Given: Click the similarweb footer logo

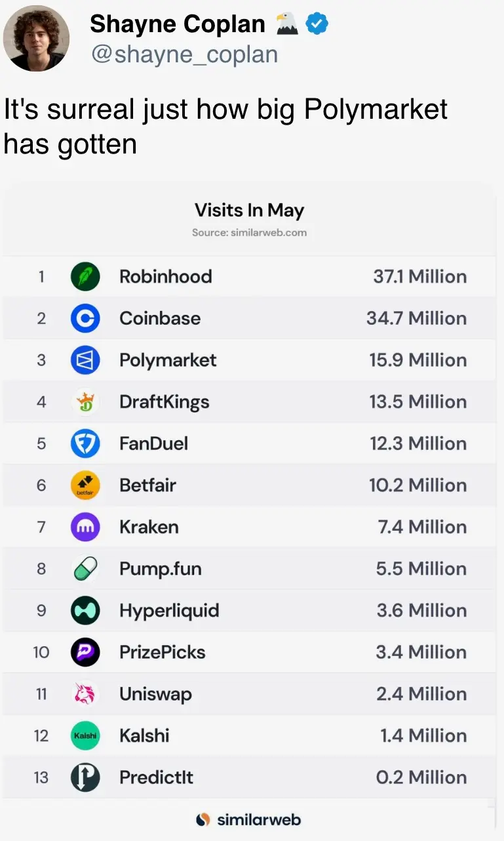Looking at the screenshot, I should [249, 819].
